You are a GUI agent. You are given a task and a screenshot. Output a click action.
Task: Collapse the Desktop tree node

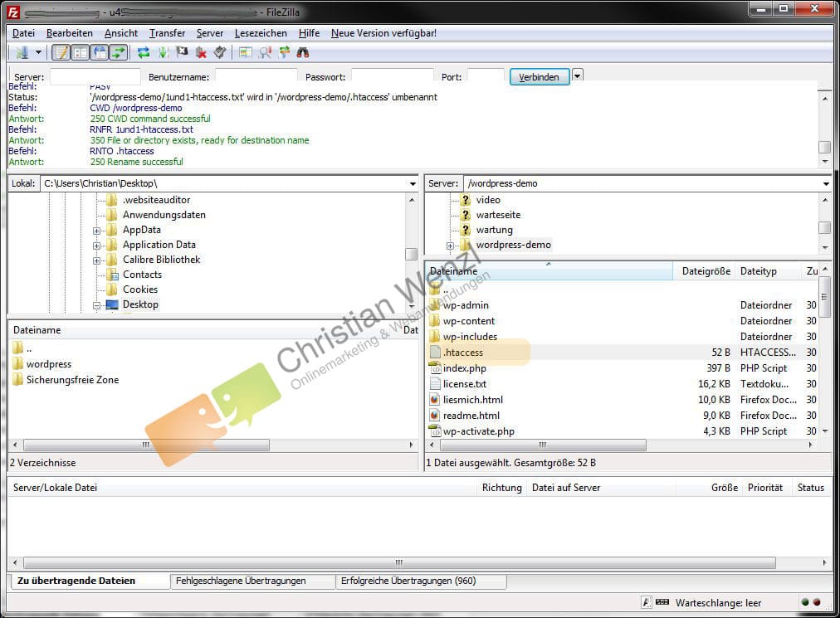click(96, 306)
